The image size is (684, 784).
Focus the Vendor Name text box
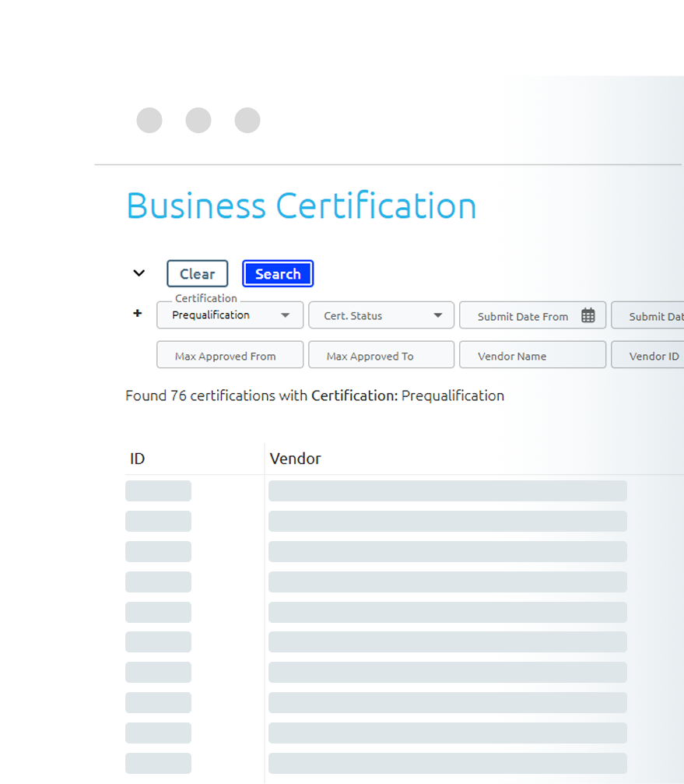click(532, 355)
